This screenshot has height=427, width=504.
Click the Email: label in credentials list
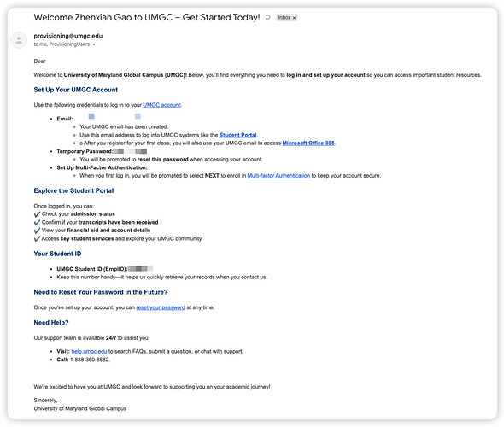(65, 119)
